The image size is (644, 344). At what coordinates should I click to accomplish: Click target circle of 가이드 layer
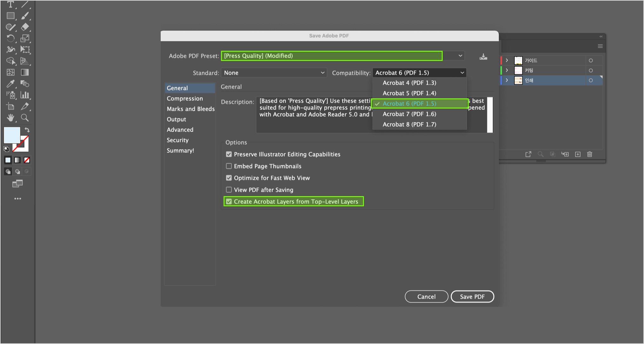(x=591, y=61)
